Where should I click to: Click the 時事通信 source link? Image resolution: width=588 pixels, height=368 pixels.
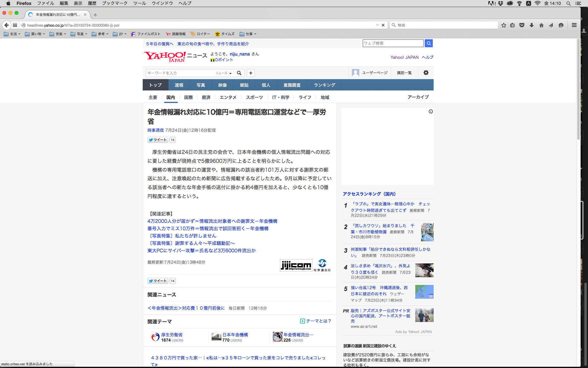pos(156,130)
